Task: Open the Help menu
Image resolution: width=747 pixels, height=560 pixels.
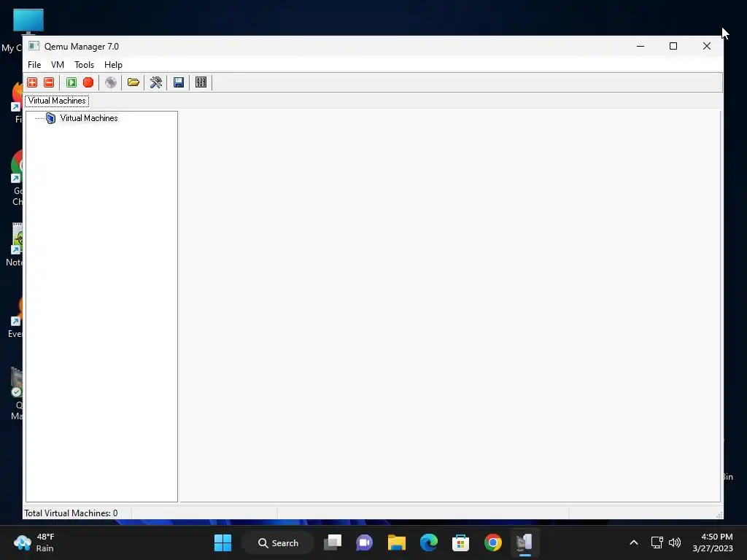Action: tap(113, 65)
